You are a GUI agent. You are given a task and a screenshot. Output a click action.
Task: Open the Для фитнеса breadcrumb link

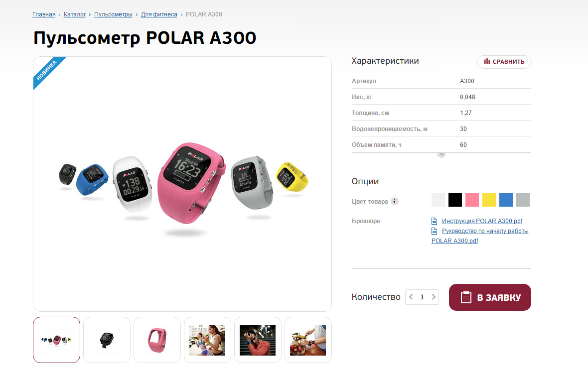coord(159,14)
